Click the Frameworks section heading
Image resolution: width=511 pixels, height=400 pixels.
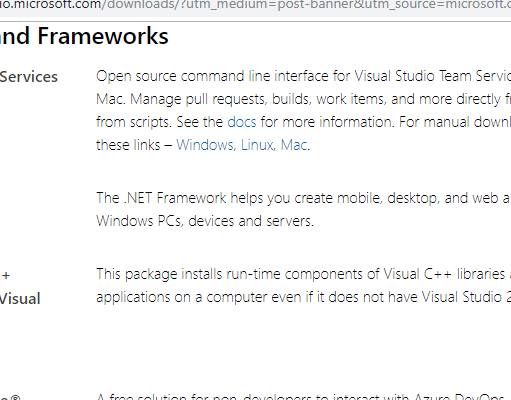click(x=103, y=36)
